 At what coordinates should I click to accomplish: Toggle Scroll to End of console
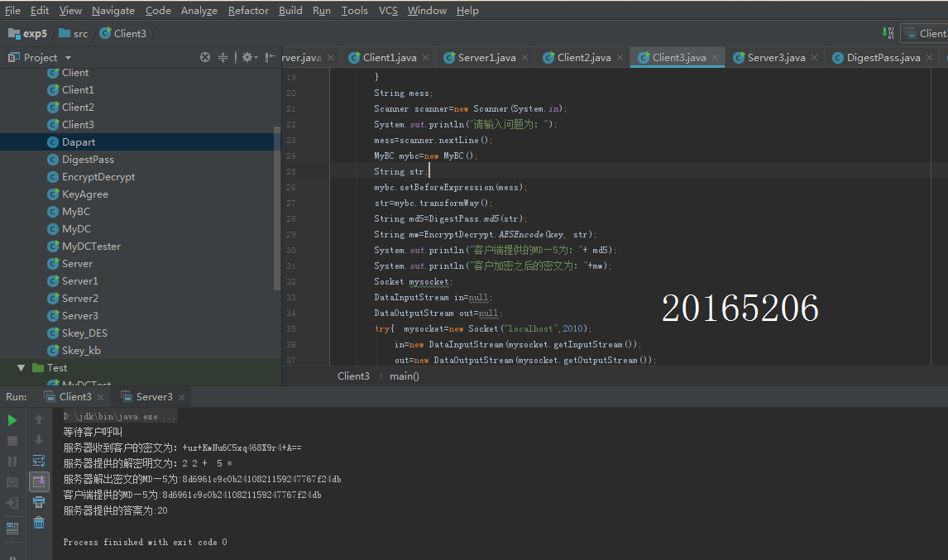point(39,481)
